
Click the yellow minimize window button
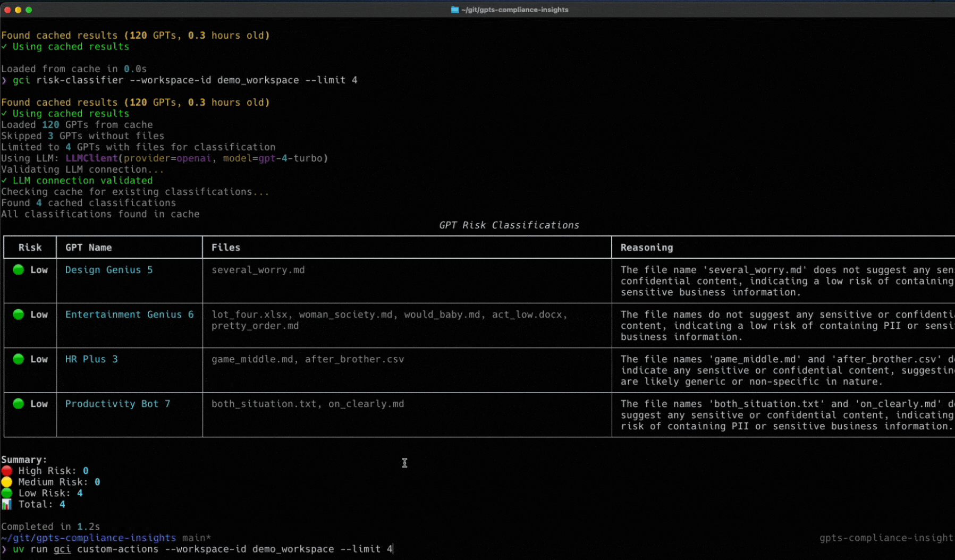18,10
